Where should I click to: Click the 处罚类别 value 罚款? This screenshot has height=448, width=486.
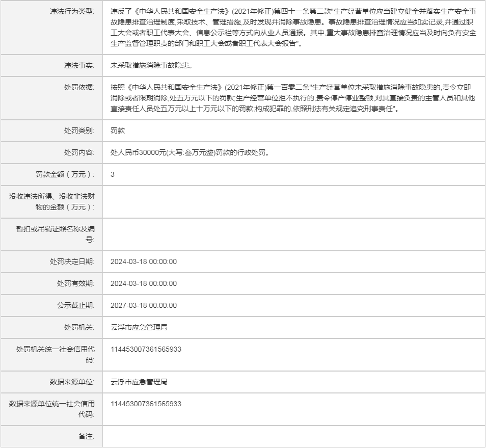[x=118, y=130]
